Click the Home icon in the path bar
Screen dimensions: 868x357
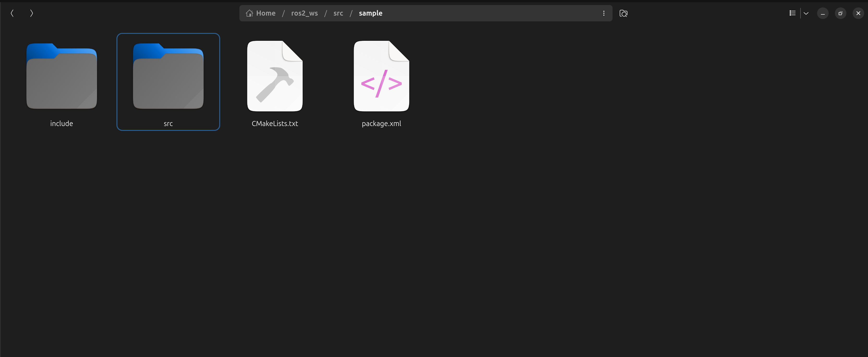click(249, 13)
